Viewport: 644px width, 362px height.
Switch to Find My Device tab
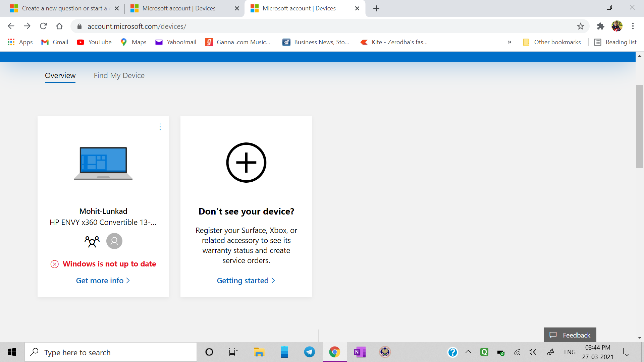[x=119, y=75]
